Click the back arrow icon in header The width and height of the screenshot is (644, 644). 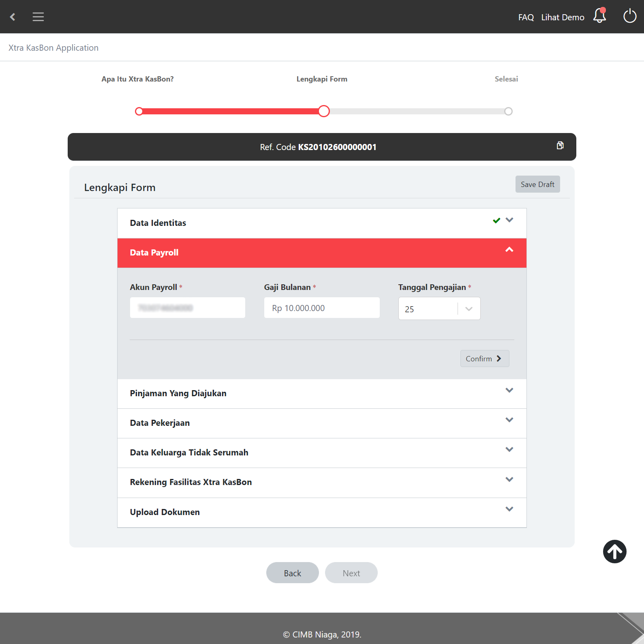(x=13, y=17)
